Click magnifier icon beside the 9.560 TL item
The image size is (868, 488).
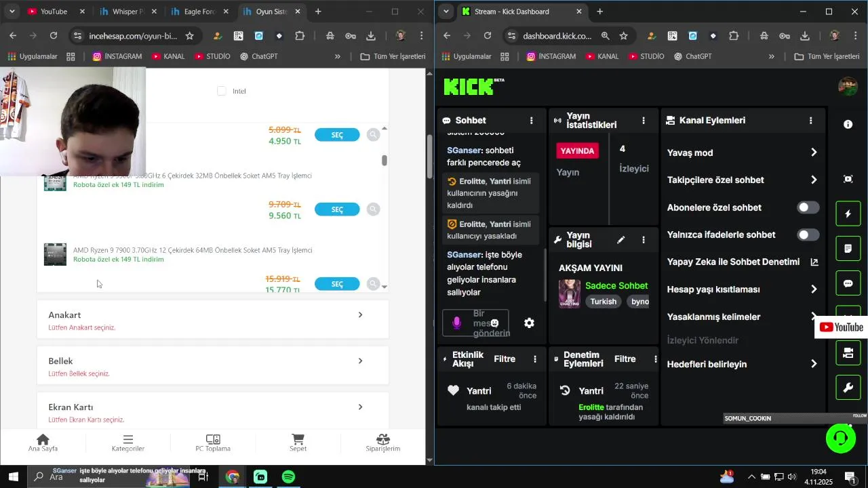coord(373,209)
